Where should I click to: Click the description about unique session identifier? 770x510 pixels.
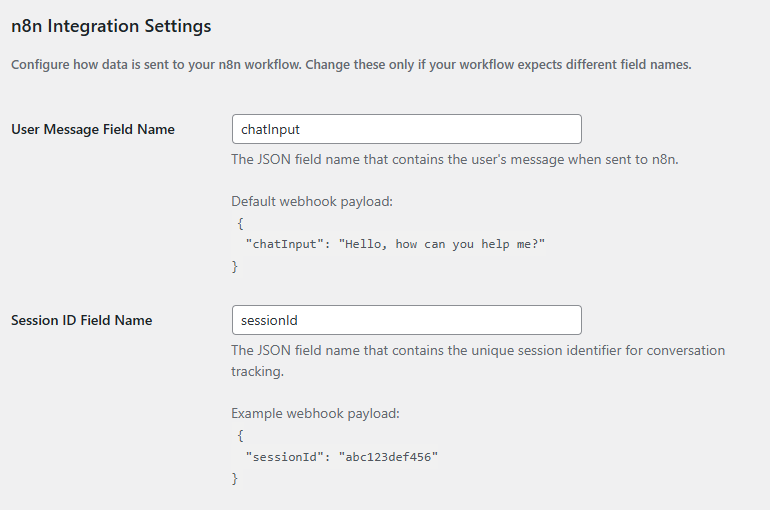pos(478,361)
